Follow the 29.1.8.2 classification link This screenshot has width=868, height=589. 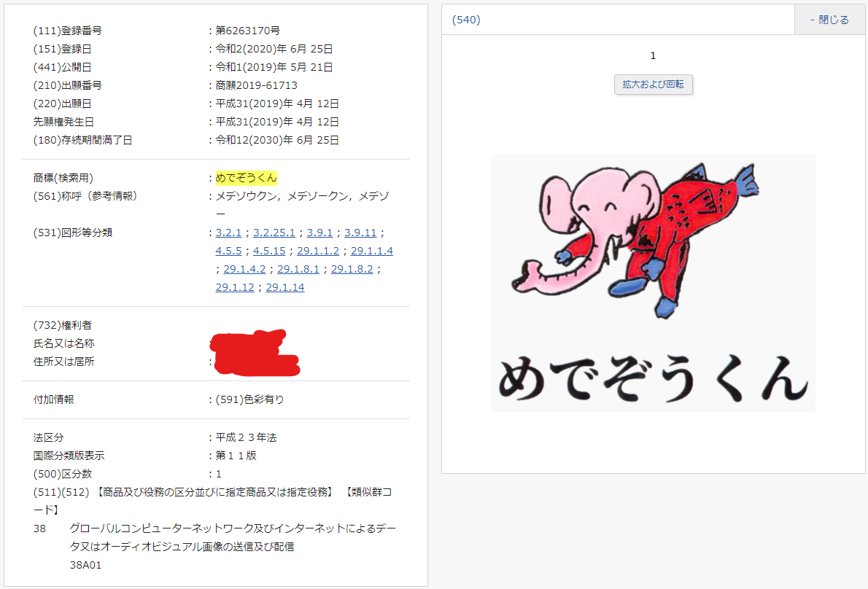pyautogui.click(x=352, y=269)
